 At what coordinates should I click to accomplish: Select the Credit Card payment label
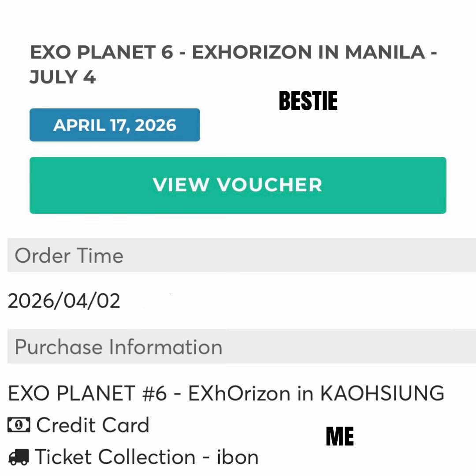point(93,425)
